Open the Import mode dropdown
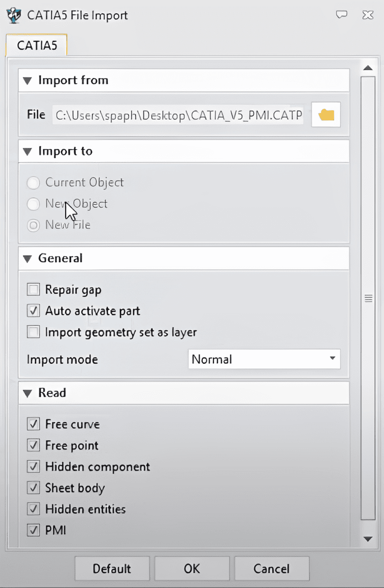The width and height of the screenshot is (384, 588). coord(264,359)
